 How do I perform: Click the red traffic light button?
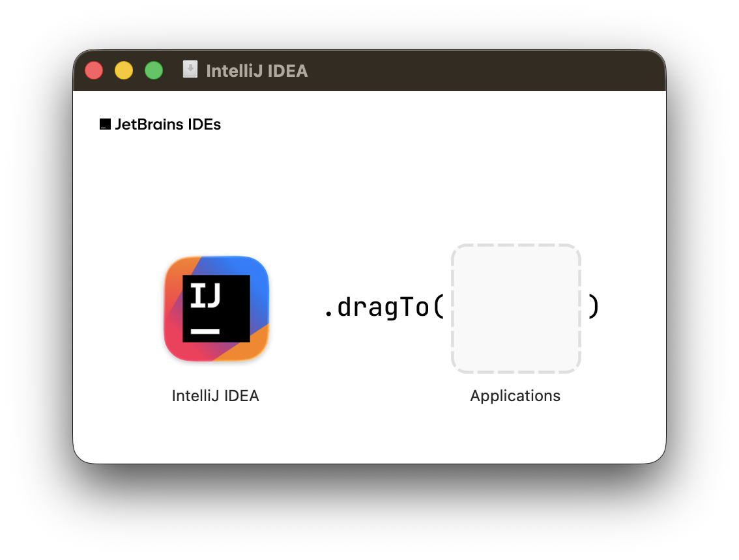93,70
